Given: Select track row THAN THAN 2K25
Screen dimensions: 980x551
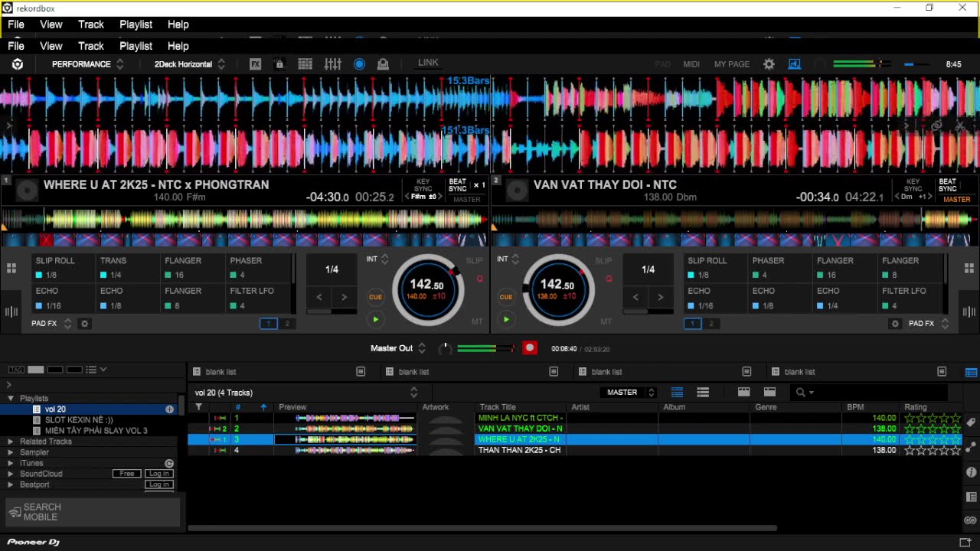Looking at the screenshot, I should click(x=574, y=451).
